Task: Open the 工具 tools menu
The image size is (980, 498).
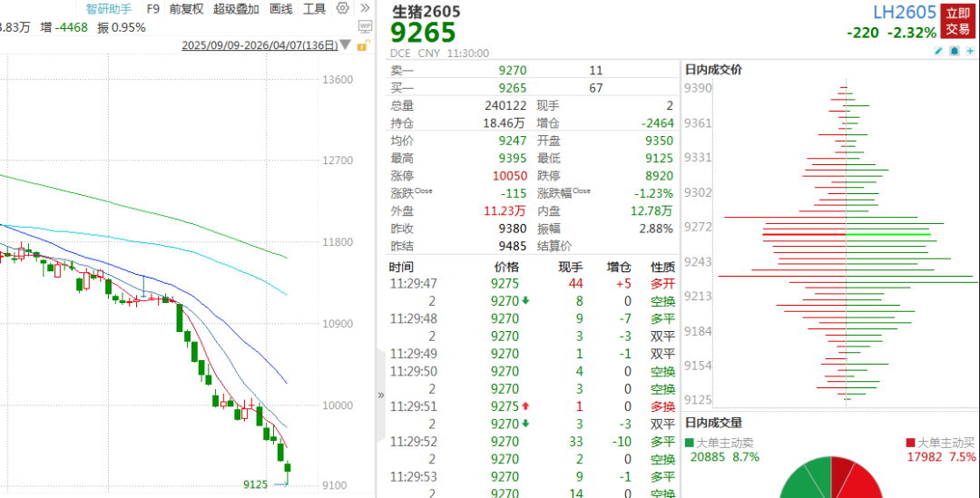Action: point(314,9)
